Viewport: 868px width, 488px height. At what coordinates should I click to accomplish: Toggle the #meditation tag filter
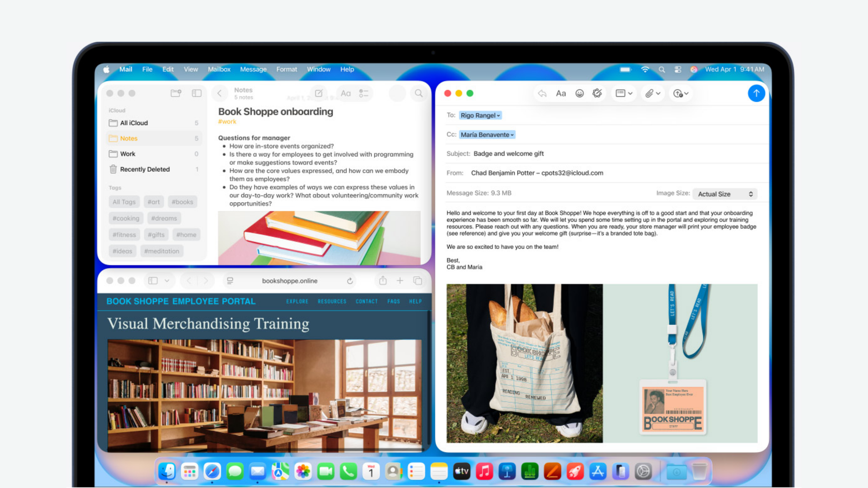161,251
